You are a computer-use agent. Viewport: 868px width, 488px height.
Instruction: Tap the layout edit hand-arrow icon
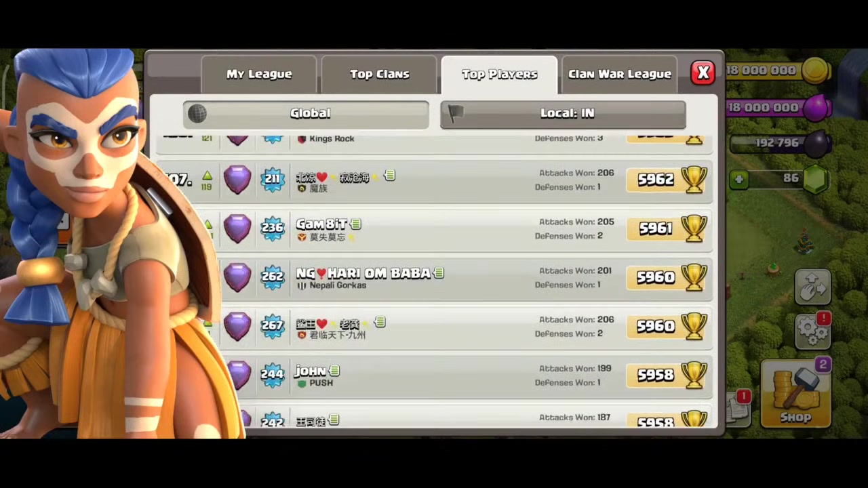(812, 287)
